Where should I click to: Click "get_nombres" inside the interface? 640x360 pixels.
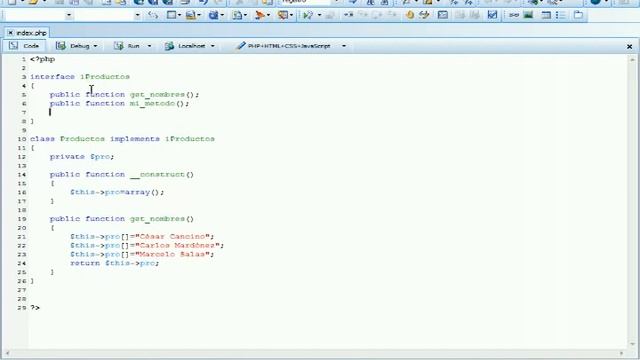[158, 95]
